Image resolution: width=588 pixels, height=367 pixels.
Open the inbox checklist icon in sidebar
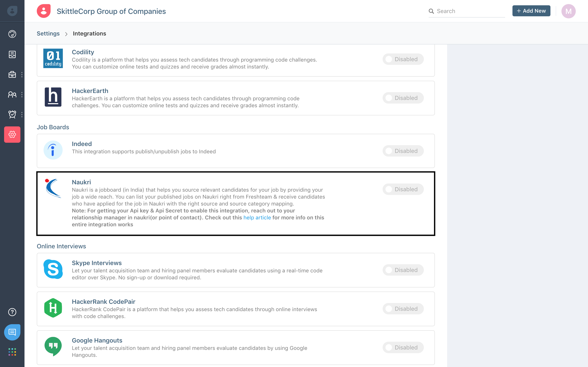[12, 54]
